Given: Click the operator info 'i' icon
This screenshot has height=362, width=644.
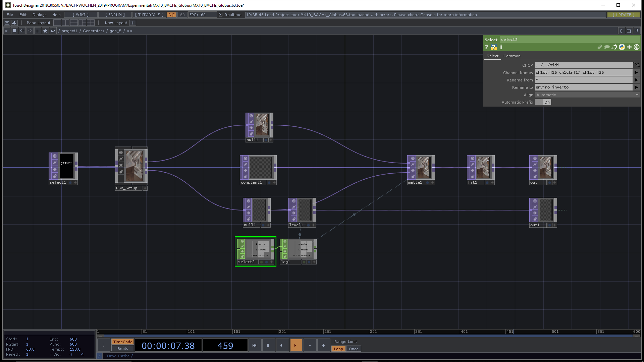Looking at the screenshot, I should click(x=501, y=47).
